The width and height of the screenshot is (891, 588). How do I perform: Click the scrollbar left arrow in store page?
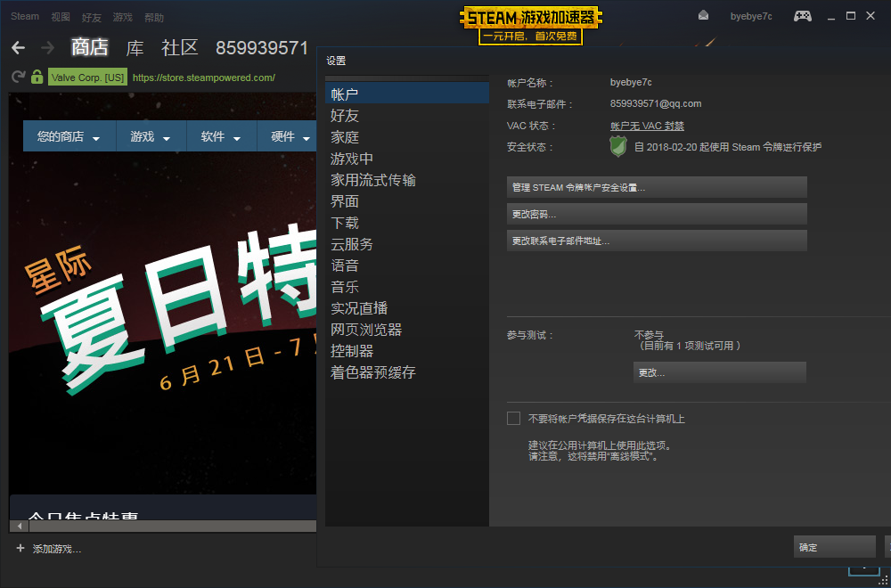point(20,527)
